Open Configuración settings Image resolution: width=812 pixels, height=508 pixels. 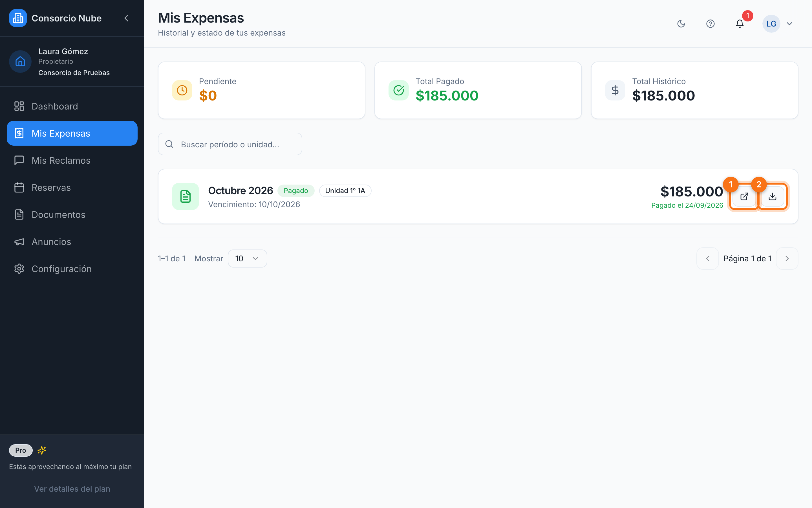[72, 269]
